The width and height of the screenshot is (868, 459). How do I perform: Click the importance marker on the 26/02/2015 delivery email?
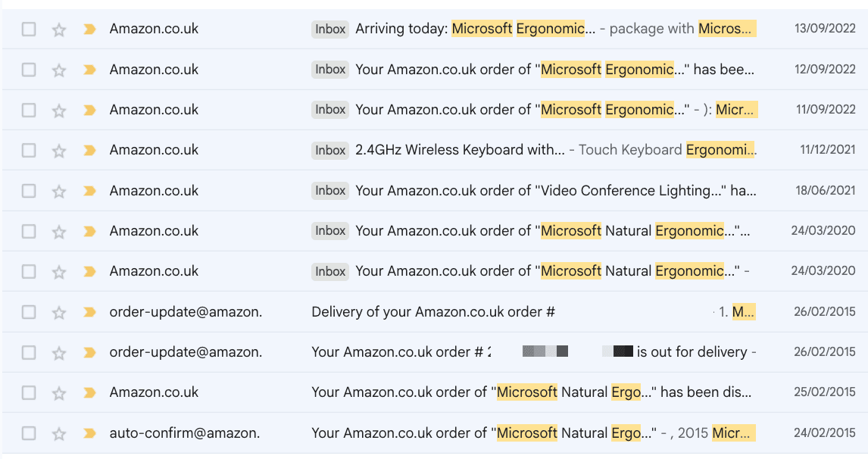click(x=89, y=311)
